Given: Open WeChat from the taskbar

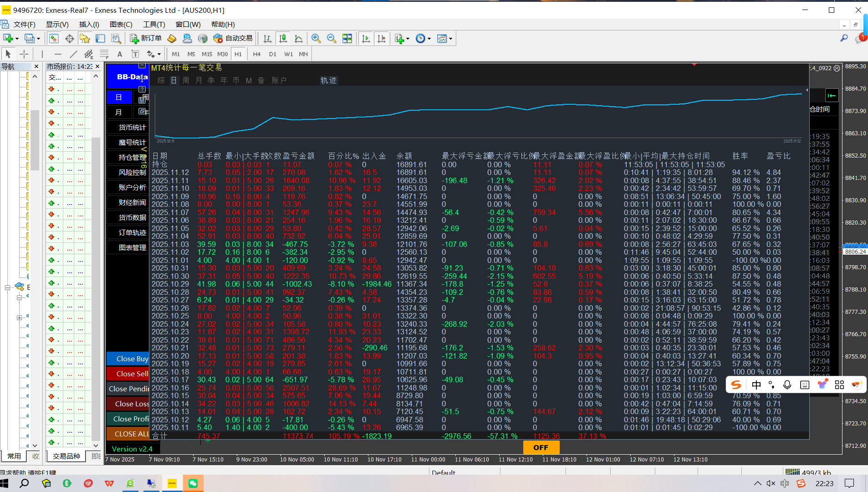Looking at the screenshot, I should tap(193, 483).
